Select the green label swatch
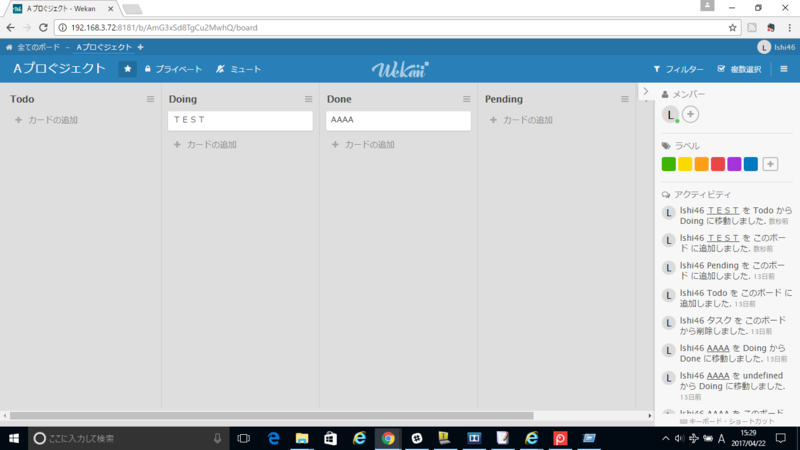This screenshot has width=800, height=450. (x=668, y=164)
